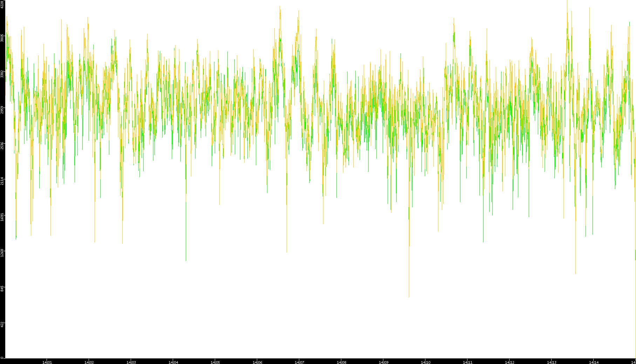
Task: Select the 14:11 time axis label
Action: [467, 362]
